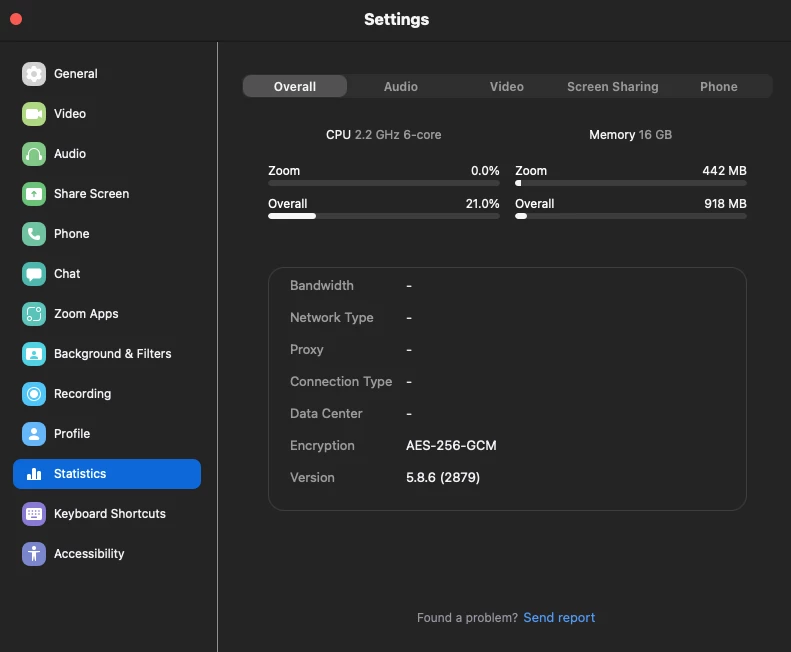Open General settings label
Screen dimensions: 791x652
(76, 74)
